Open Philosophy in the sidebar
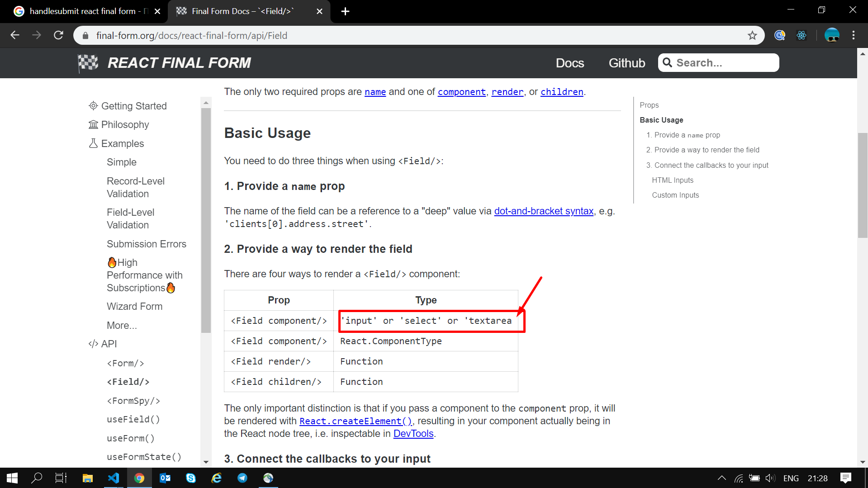Image resolution: width=868 pixels, height=488 pixels. (x=119, y=124)
